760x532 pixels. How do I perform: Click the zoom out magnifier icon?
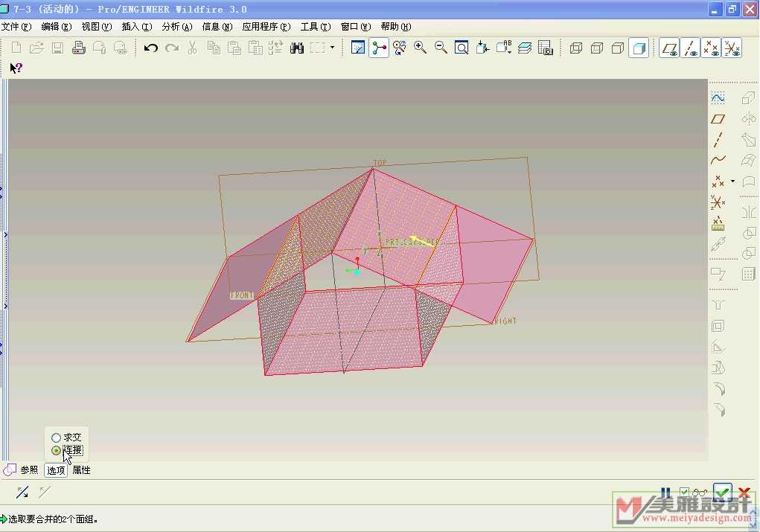(x=441, y=48)
